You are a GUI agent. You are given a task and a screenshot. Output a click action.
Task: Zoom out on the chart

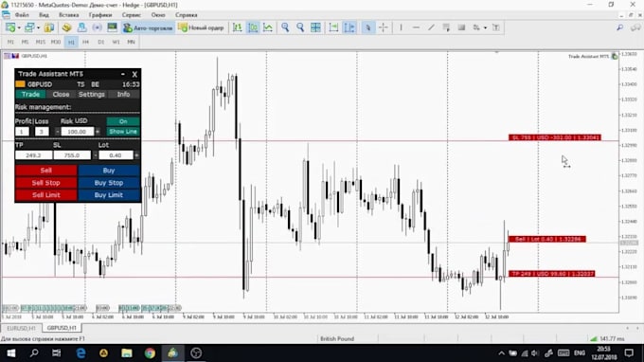(x=300, y=27)
